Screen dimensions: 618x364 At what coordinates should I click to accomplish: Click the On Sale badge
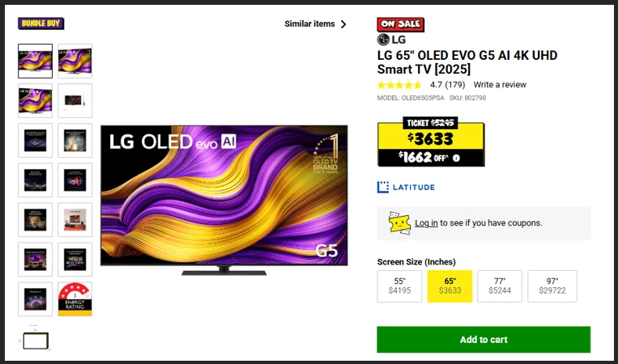400,24
